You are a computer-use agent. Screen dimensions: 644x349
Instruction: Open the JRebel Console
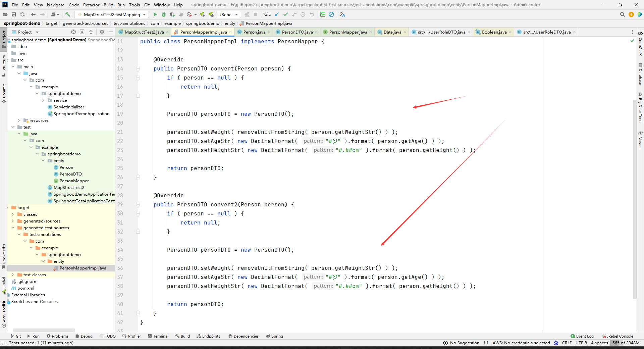coord(618,336)
